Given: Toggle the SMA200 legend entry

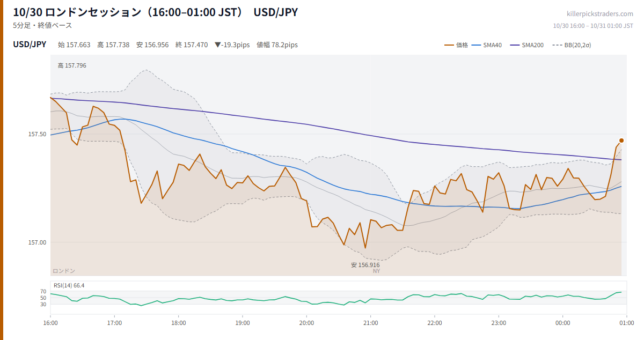Looking at the screenshot, I should click(x=526, y=45).
